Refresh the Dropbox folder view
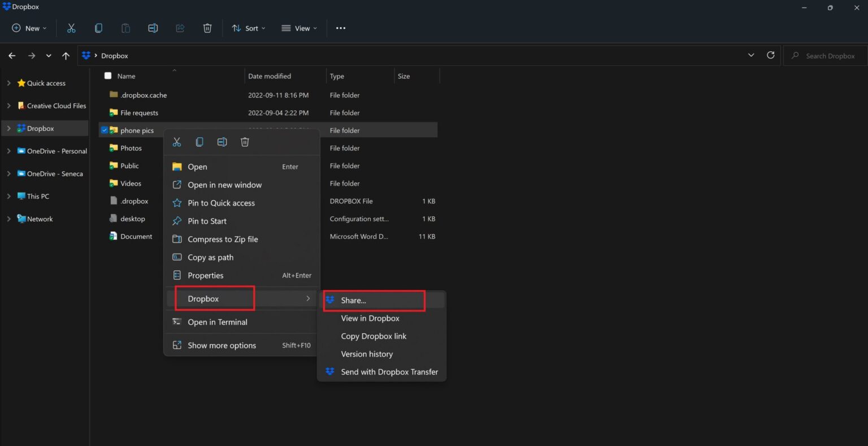This screenshot has width=868, height=446. (x=770, y=55)
